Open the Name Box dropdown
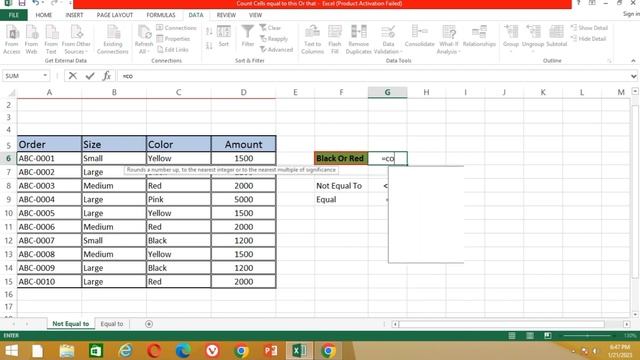The image size is (640, 360). [45, 76]
